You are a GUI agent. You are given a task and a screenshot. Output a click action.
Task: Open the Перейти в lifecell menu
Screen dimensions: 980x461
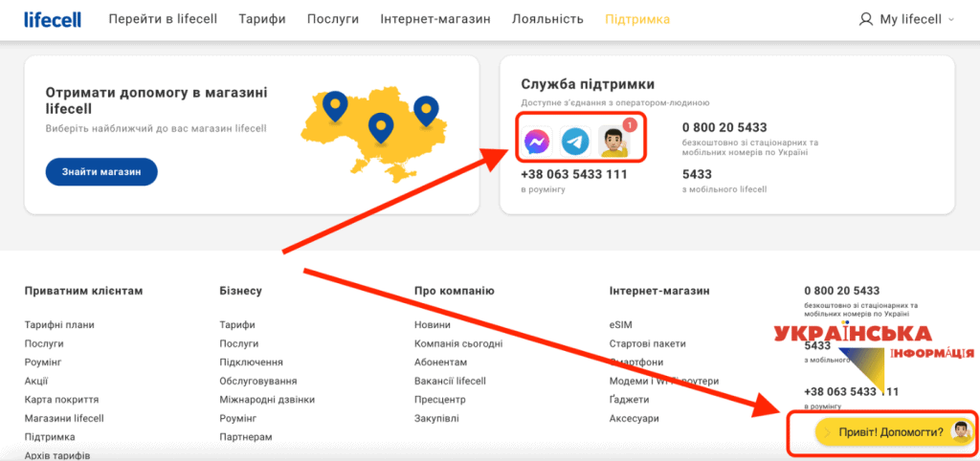click(x=163, y=19)
